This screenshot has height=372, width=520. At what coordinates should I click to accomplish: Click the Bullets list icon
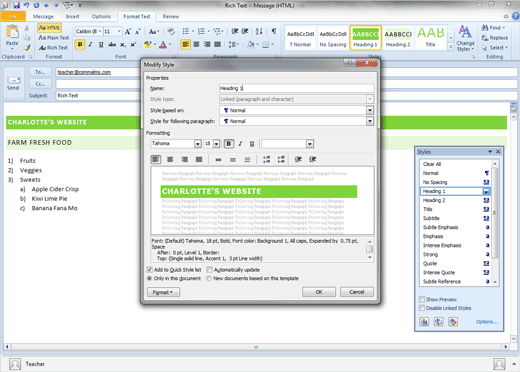point(186,31)
